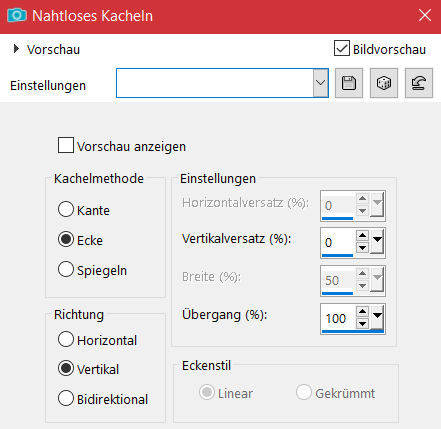Expand the Vorschau preview section
This screenshot has width=441, height=429.
(x=16, y=49)
